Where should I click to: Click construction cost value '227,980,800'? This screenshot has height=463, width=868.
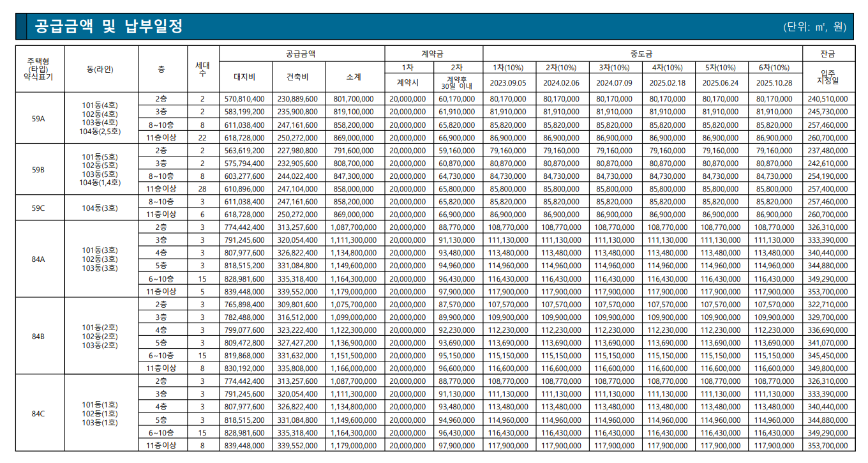[x=298, y=151]
